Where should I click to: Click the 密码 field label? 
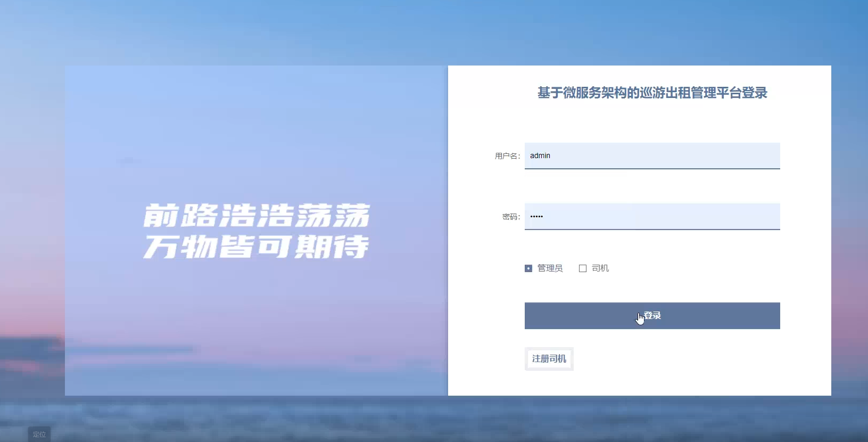tap(511, 217)
